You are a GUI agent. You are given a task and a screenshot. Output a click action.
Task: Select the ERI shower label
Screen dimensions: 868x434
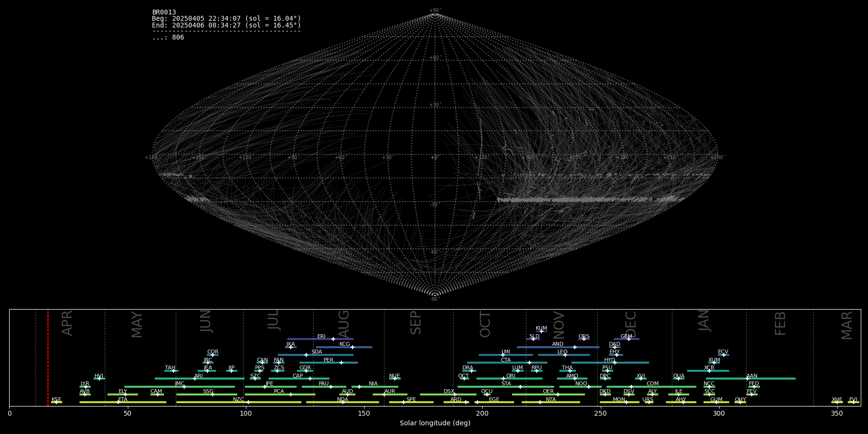coord(321,337)
